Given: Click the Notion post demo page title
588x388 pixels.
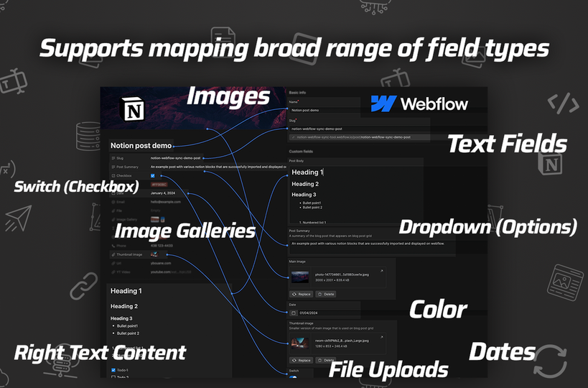Looking at the screenshot, I should pyautogui.click(x=141, y=146).
